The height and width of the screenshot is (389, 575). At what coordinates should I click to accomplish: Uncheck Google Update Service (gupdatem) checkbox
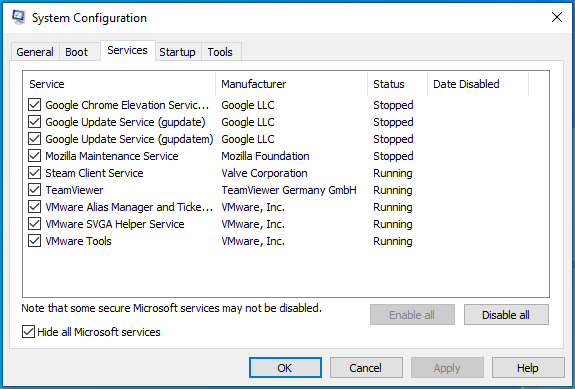[34, 139]
